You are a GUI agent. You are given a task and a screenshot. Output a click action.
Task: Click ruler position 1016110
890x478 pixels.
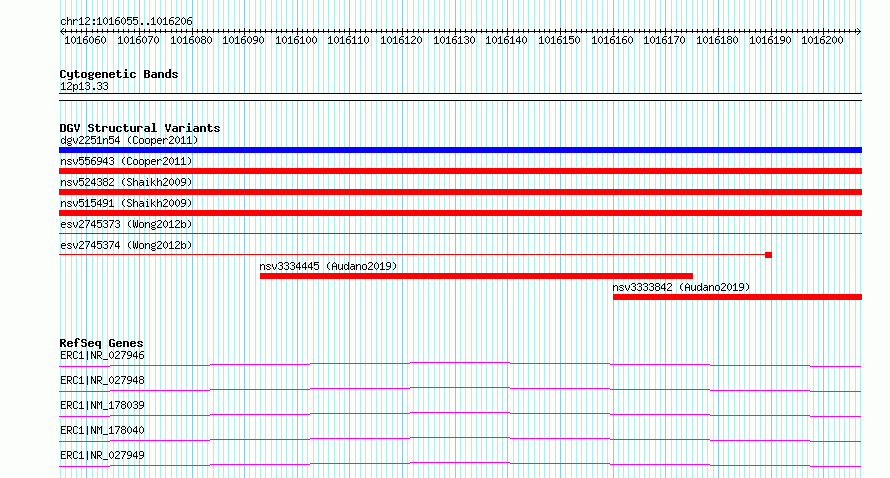click(349, 40)
